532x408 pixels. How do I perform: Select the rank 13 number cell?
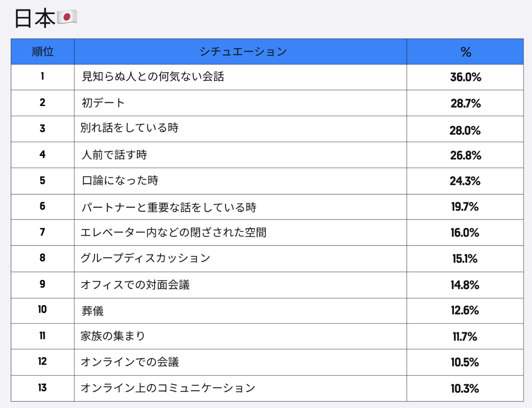tap(42, 388)
